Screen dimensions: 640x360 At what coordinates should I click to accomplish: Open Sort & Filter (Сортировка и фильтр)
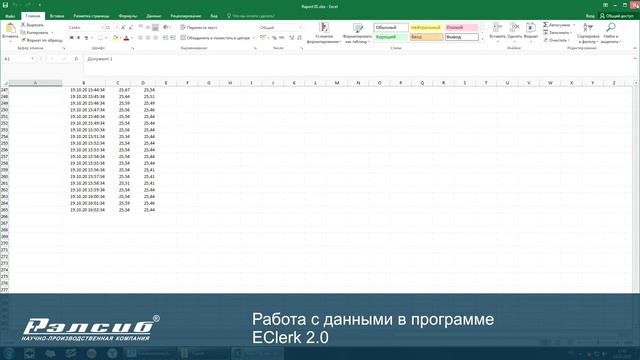(588, 33)
